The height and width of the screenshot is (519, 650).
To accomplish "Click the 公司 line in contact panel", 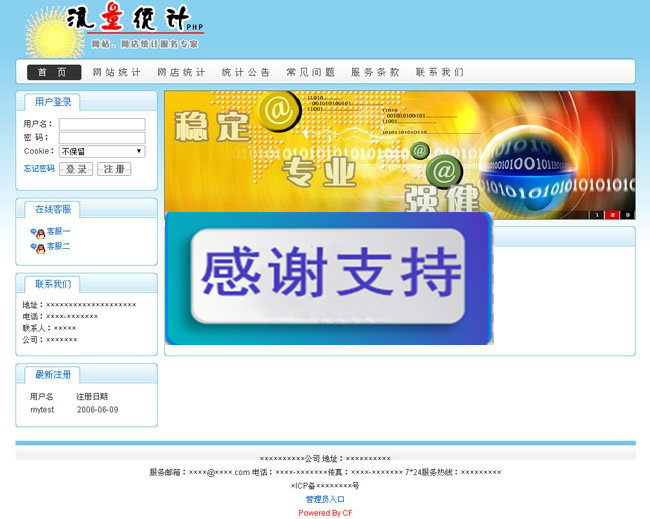I will click(x=49, y=340).
